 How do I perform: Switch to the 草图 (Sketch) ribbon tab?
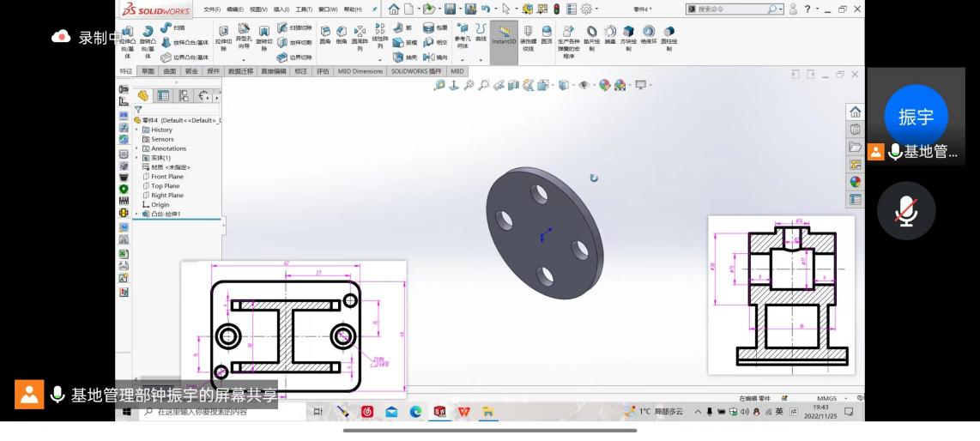tap(148, 71)
